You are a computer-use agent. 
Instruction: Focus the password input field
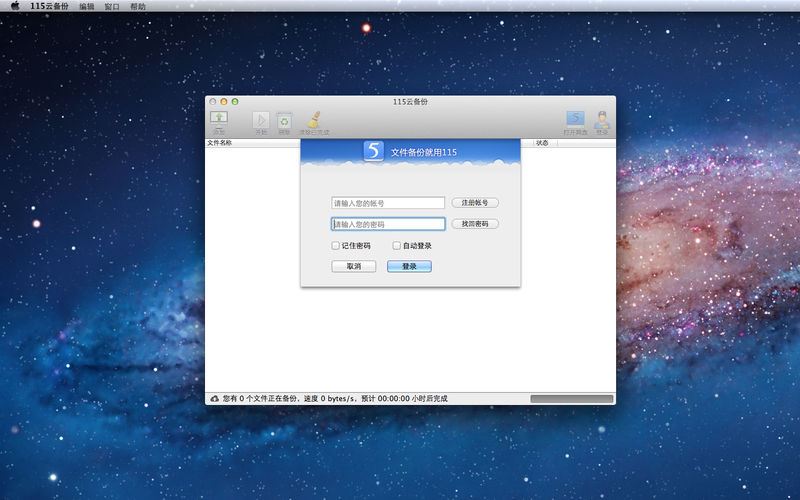coord(388,224)
